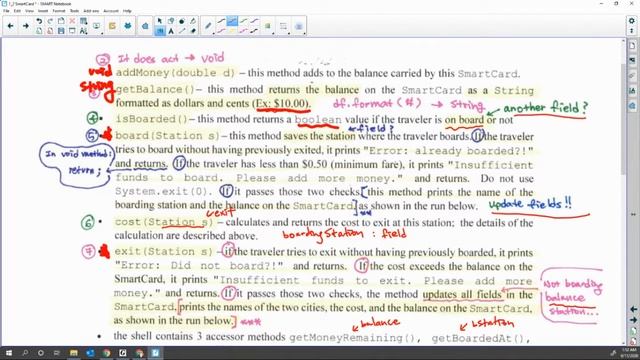
Task: Open the Windows Start menu
Action: [x=8, y=353]
